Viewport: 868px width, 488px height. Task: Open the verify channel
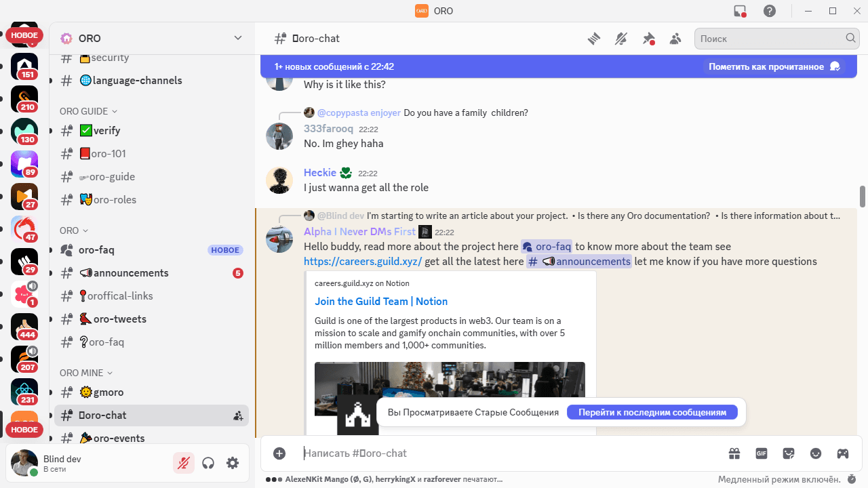(x=151, y=131)
